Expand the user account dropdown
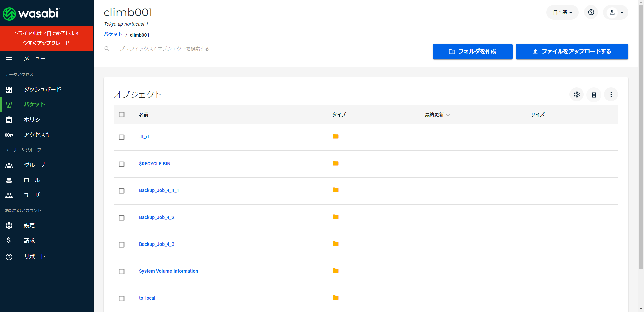644x312 pixels. coord(615,12)
